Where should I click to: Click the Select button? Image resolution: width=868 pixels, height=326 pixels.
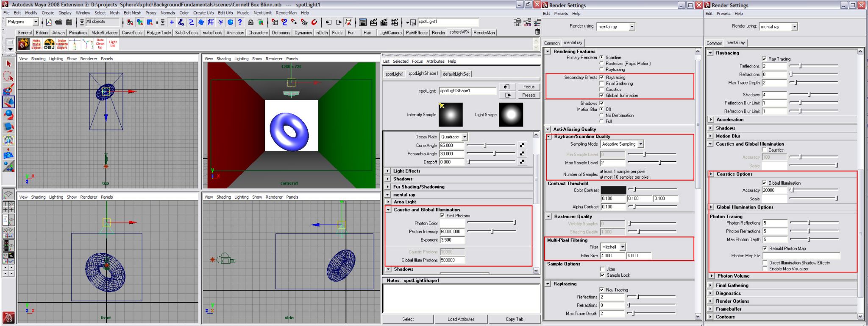click(408, 319)
